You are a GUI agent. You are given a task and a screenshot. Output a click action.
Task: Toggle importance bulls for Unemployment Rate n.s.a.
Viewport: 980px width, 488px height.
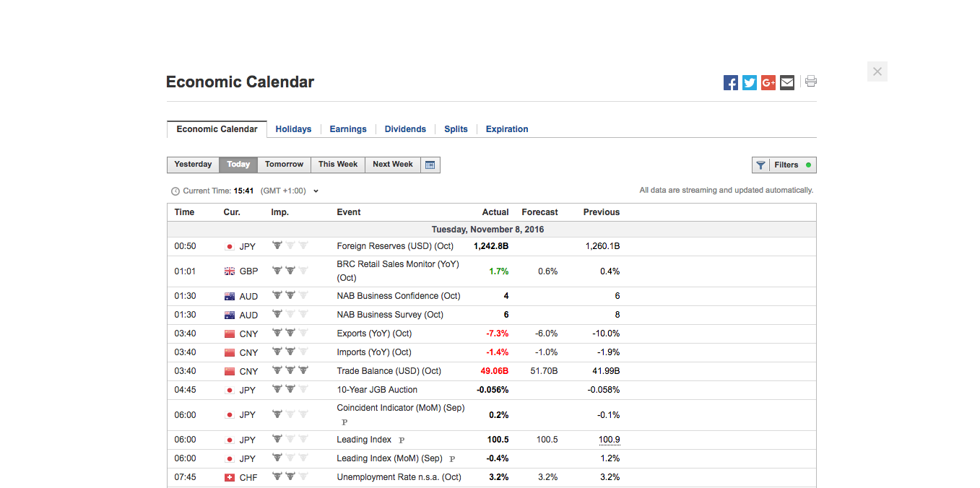point(290,476)
